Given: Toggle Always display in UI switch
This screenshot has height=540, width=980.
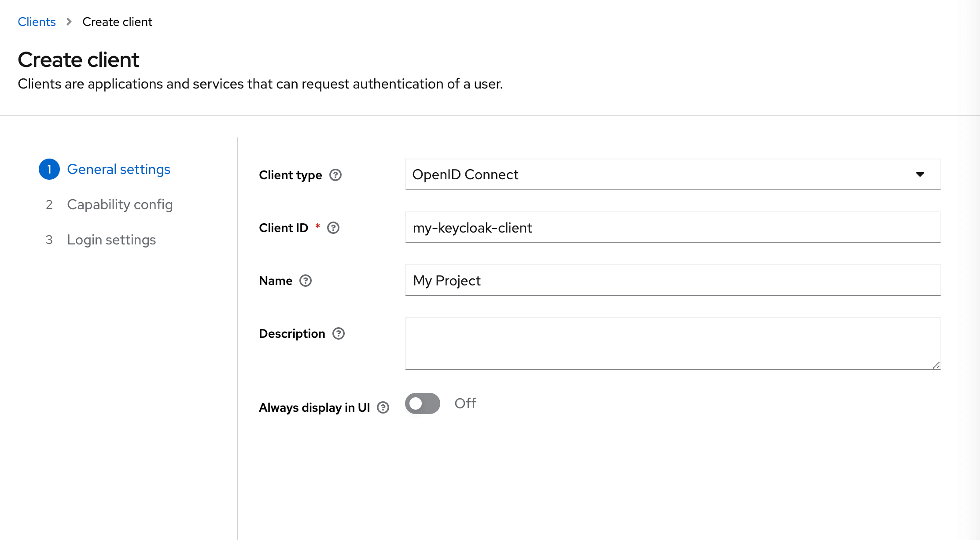Looking at the screenshot, I should point(422,403).
